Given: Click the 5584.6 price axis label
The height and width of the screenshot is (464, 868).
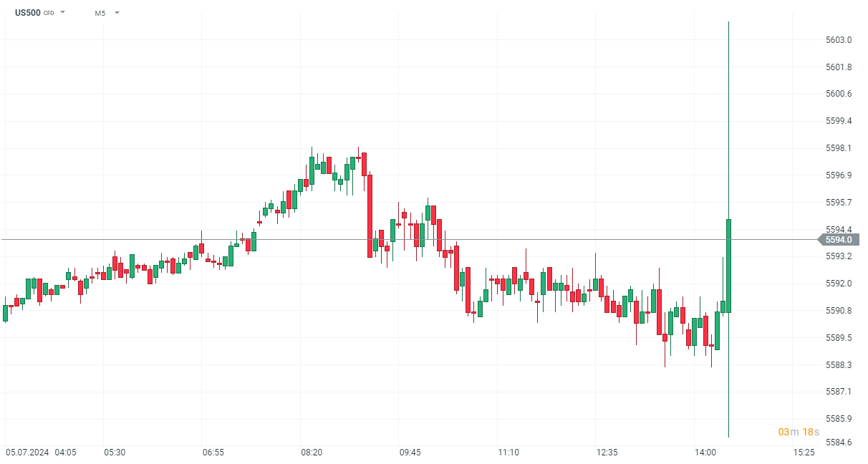Looking at the screenshot, I should click(839, 443).
